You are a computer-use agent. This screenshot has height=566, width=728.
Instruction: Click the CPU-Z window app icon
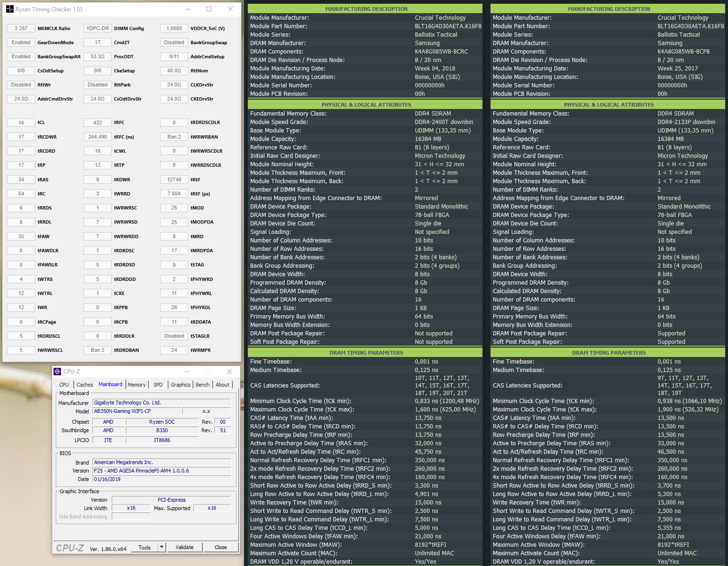(x=57, y=371)
